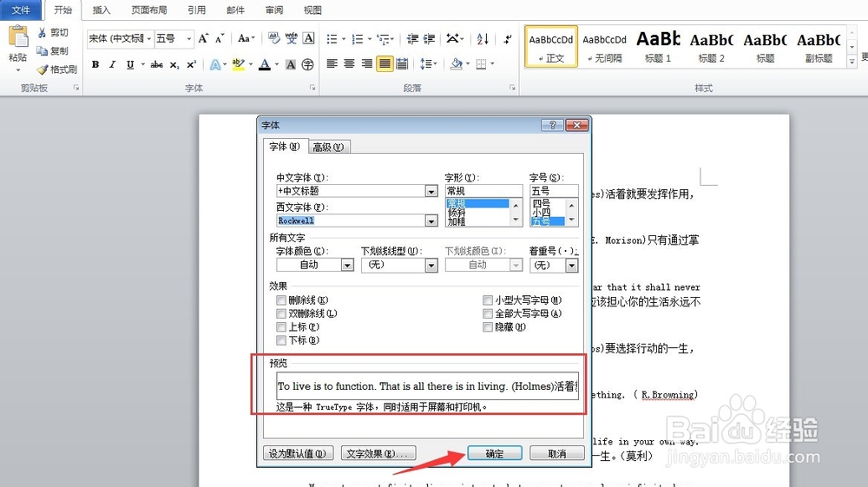Click 文字效果 button
The height and width of the screenshot is (487, 868).
[378, 454]
